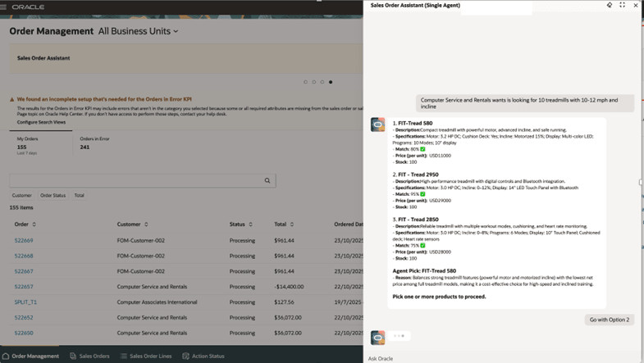Click the Configure Search Views link
The height and width of the screenshot is (363, 644).
point(41,122)
